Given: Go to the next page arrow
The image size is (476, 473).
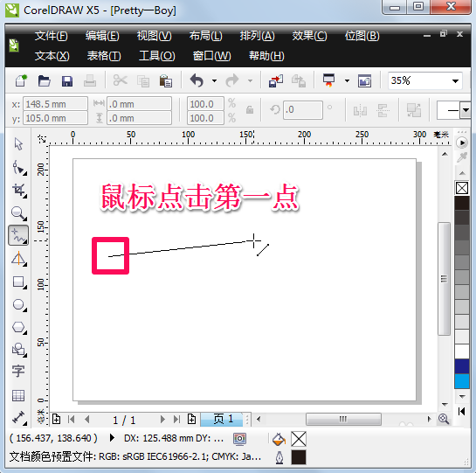Looking at the screenshot, I should click(x=162, y=420).
